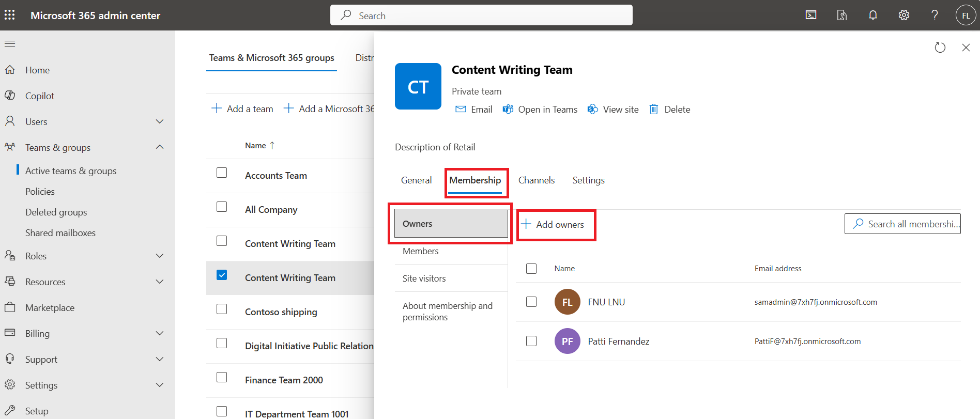Switch to the Channels tab
The height and width of the screenshot is (419, 980).
[536, 180]
